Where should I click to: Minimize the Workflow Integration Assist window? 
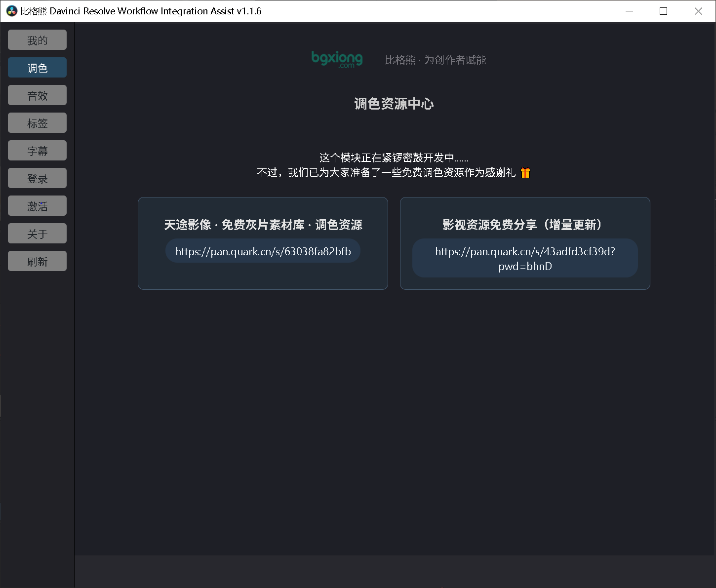[629, 11]
